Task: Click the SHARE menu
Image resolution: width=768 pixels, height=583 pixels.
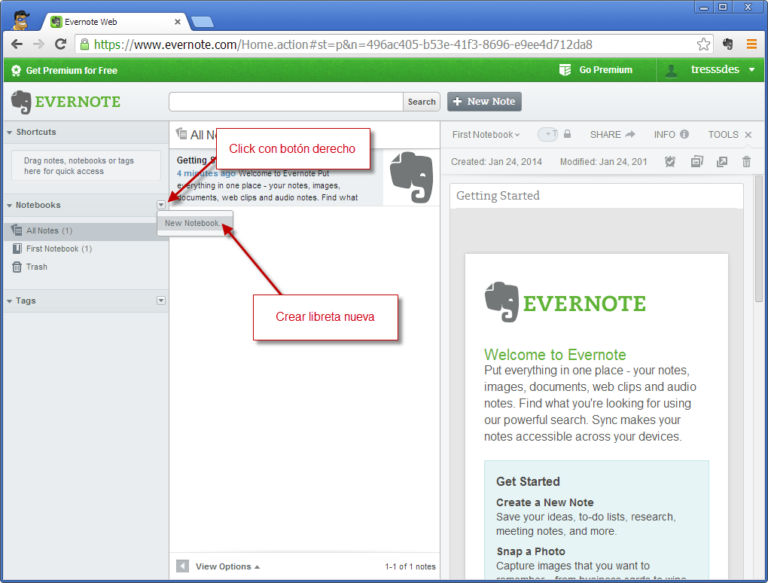Action: click(612, 134)
